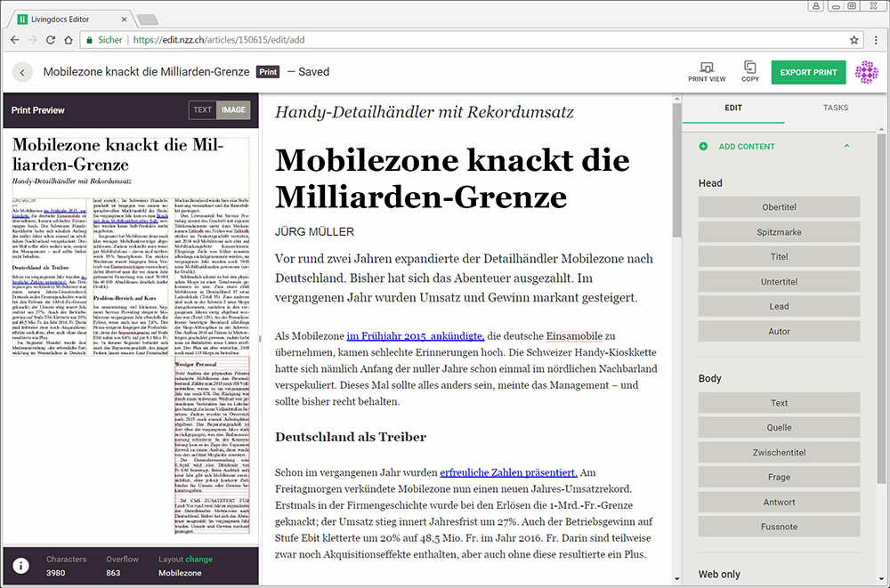Click the info icon in print status bar

click(x=21, y=566)
